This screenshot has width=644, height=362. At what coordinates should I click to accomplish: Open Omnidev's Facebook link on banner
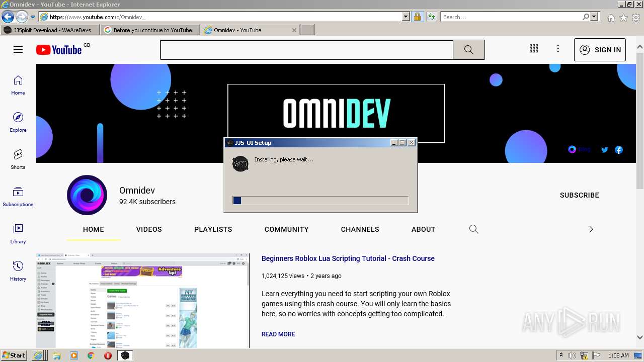619,150
